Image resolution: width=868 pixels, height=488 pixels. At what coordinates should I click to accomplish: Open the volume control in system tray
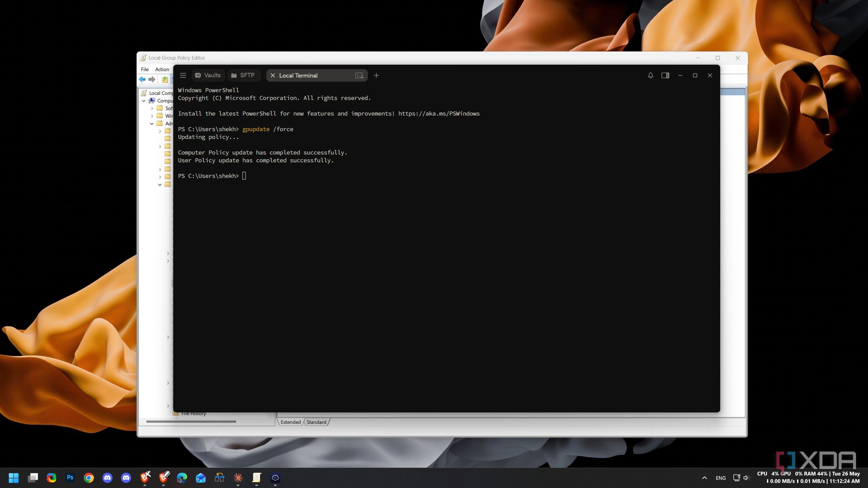click(x=746, y=478)
